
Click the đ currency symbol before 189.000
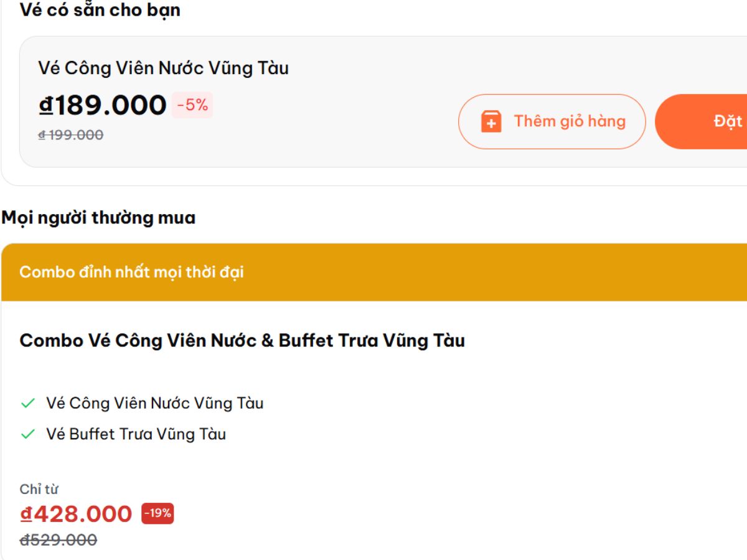point(46,105)
